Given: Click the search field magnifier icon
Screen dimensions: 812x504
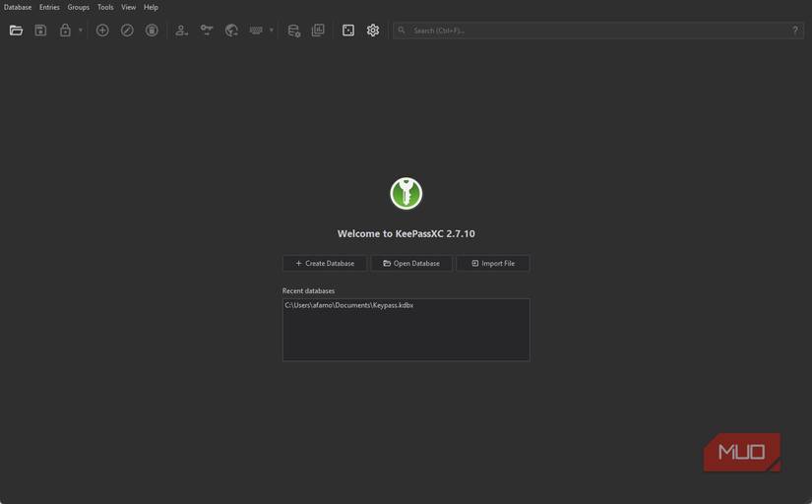Looking at the screenshot, I should tap(402, 31).
